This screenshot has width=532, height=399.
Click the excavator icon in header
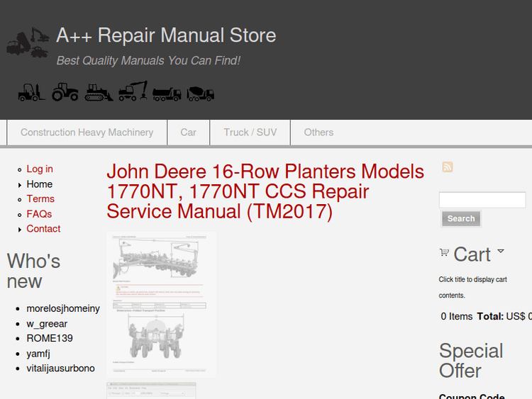133,91
